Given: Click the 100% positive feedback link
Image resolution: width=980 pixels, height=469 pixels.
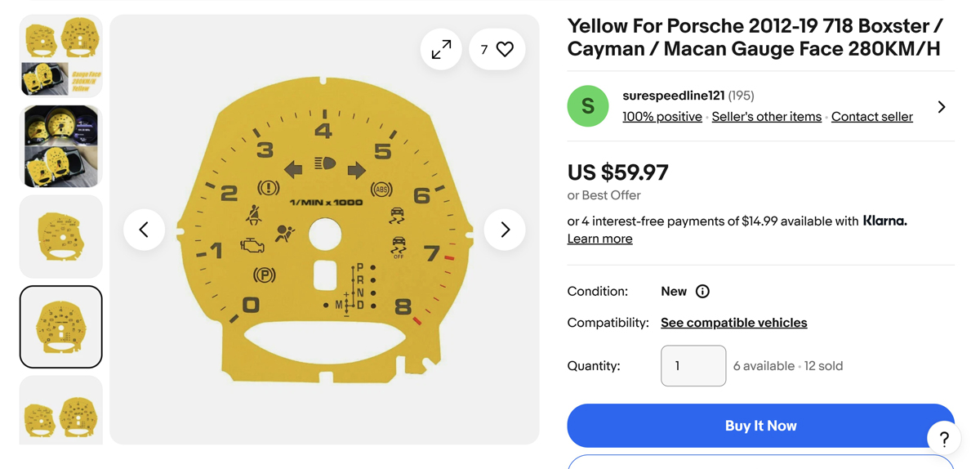Looking at the screenshot, I should tap(661, 117).
